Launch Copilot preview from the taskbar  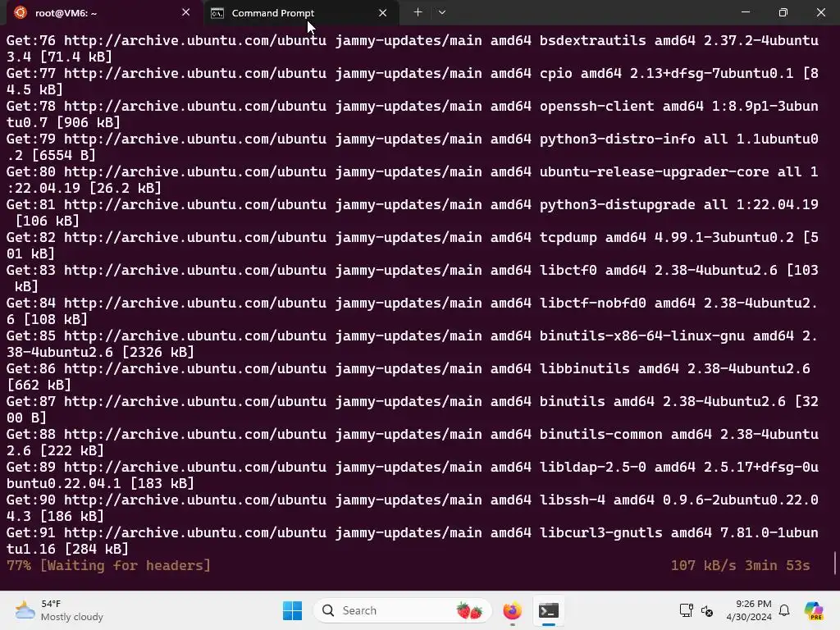click(x=813, y=610)
